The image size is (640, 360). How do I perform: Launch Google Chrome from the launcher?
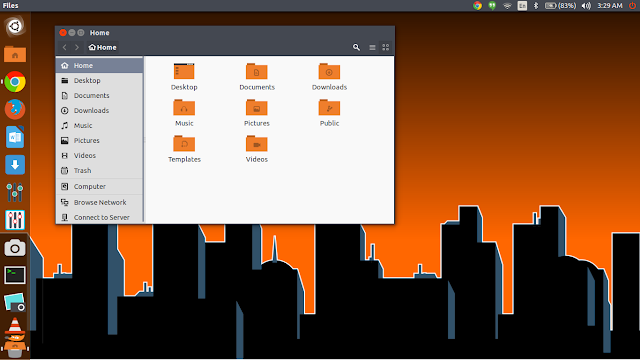point(15,82)
